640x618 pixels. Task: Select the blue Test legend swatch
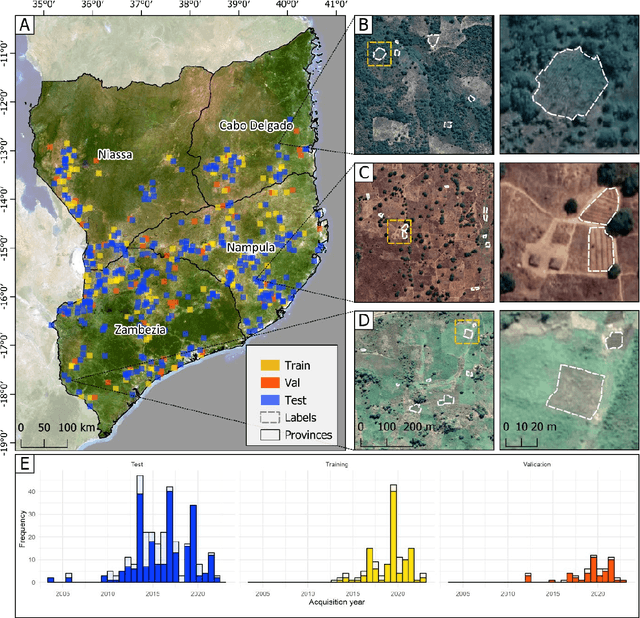[x=265, y=399]
